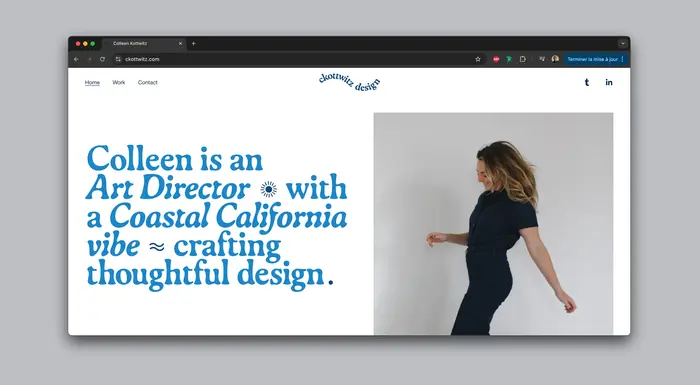
Task: Visit the LinkedIn icon link on the site
Action: 609,82
